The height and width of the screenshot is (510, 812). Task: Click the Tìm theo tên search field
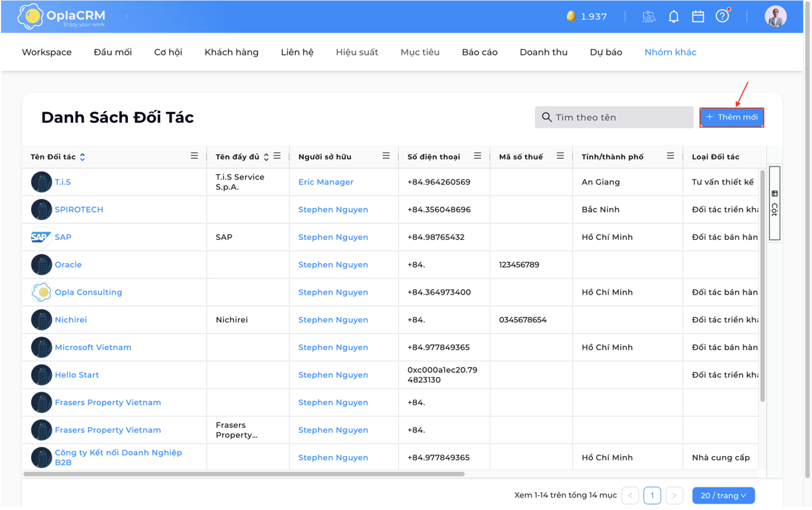coord(614,117)
